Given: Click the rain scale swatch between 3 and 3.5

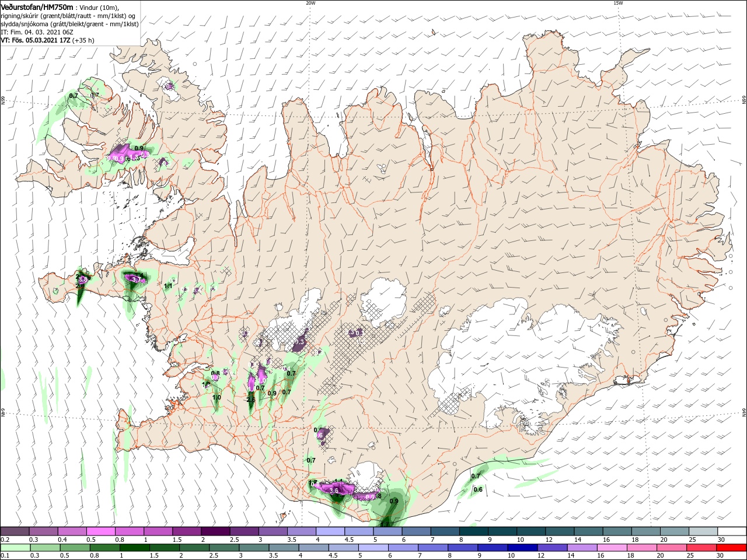Looking at the screenshot, I should pyautogui.click(x=253, y=548).
